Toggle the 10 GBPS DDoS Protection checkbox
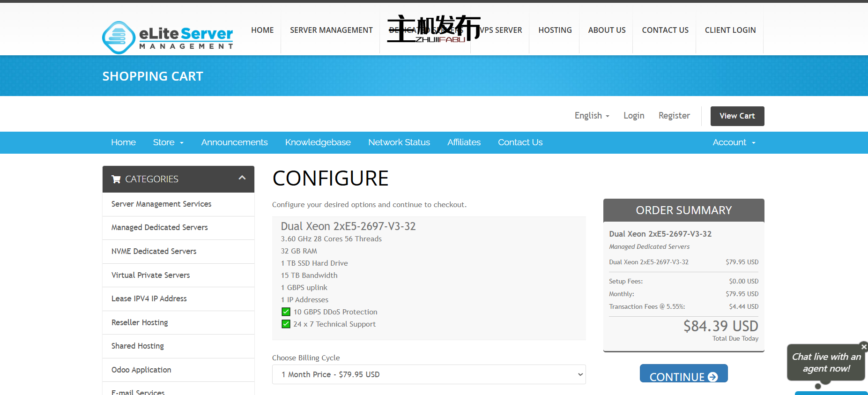 (x=286, y=312)
